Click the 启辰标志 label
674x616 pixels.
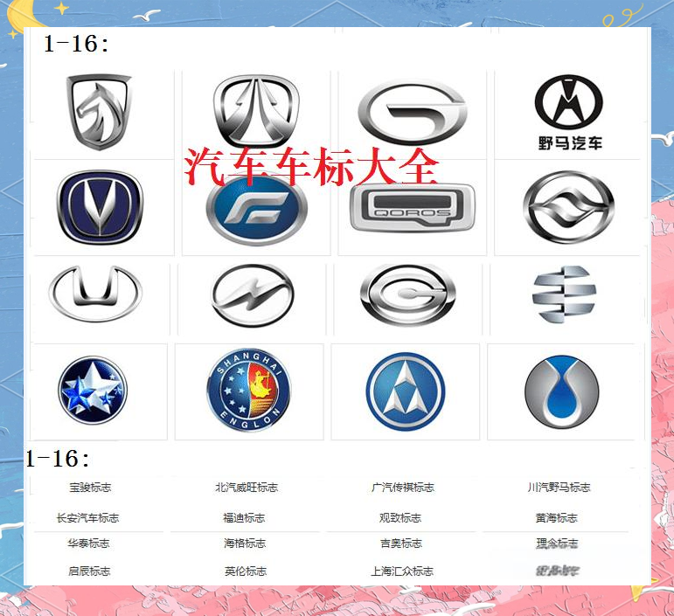pos(89,571)
